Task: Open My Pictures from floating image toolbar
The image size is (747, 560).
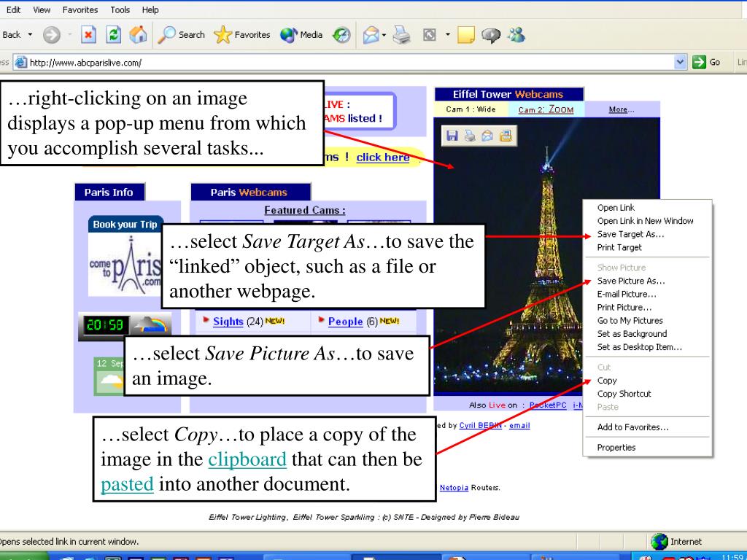Action: tap(506, 136)
